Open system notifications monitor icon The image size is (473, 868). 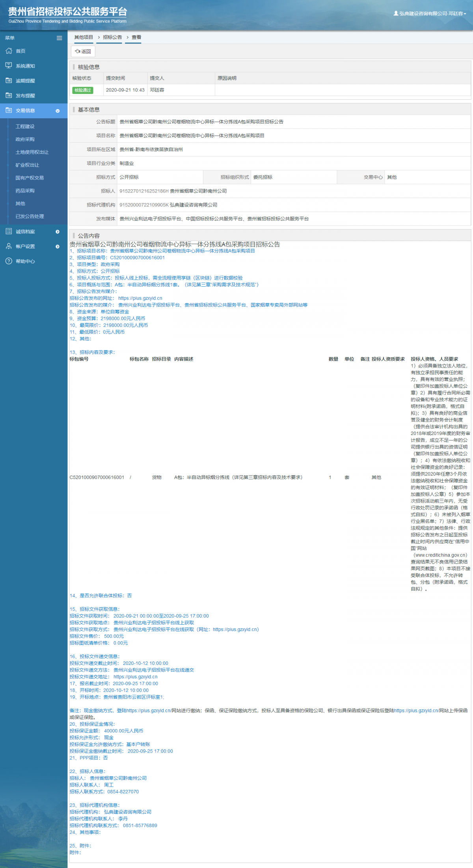[x=9, y=65]
